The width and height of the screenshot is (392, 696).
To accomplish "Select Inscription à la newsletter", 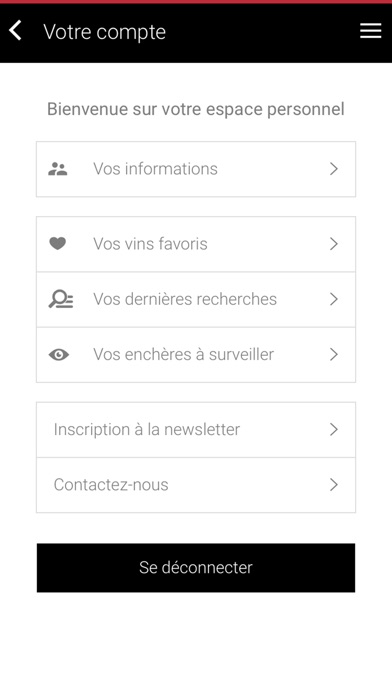I will click(196, 430).
